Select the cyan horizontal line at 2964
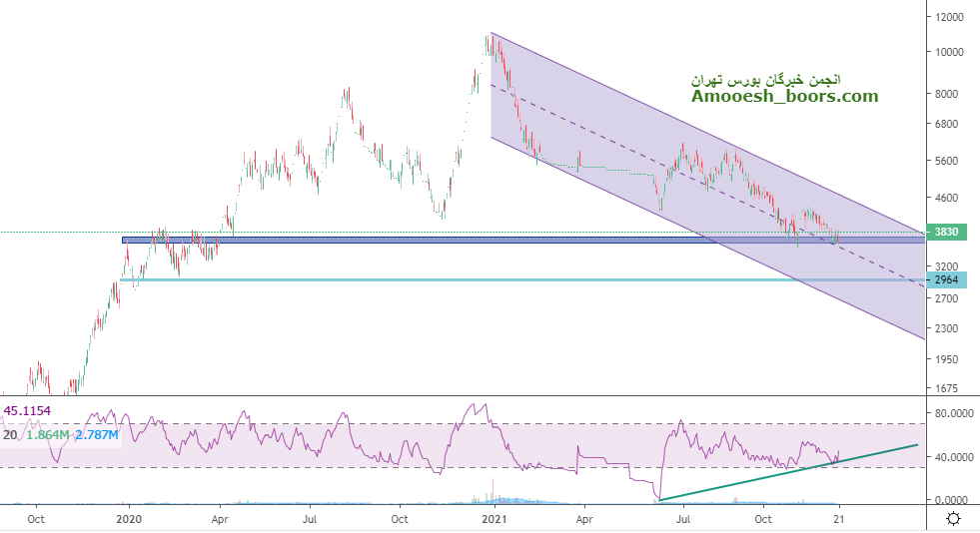Image resolution: width=980 pixels, height=533 pixels. pyautogui.click(x=499, y=280)
